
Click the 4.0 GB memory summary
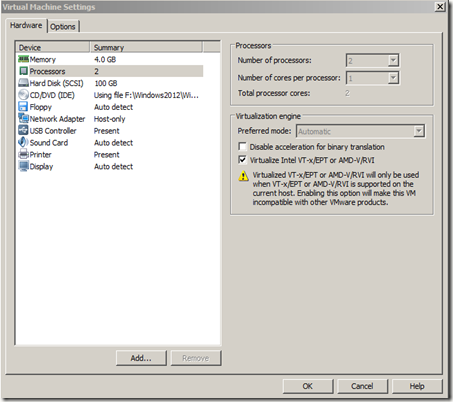point(105,60)
